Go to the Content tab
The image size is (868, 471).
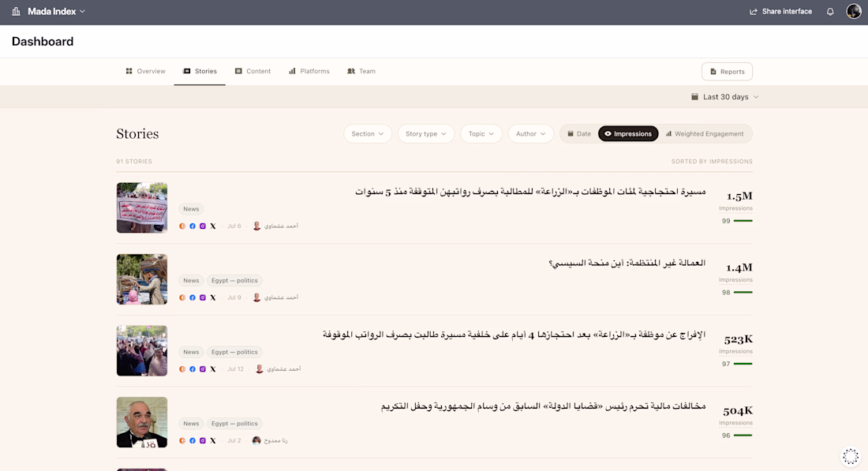pyautogui.click(x=253, y=71)
